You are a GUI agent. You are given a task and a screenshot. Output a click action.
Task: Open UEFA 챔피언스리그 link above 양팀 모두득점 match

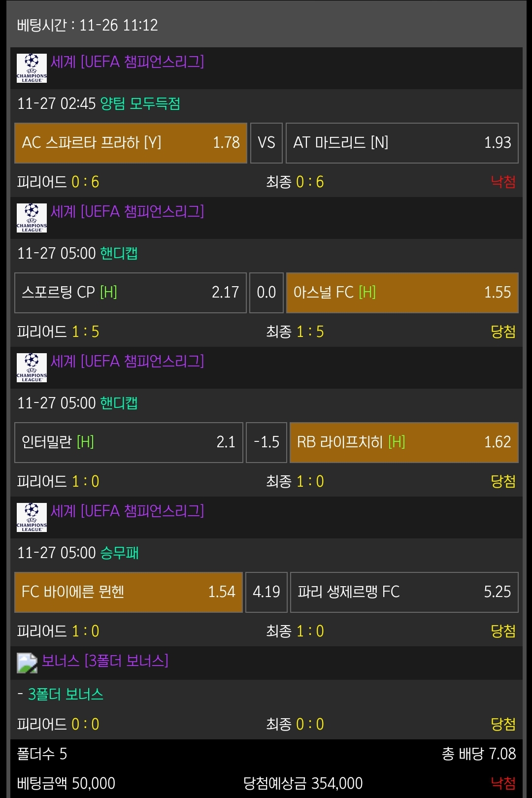[127, 62]
